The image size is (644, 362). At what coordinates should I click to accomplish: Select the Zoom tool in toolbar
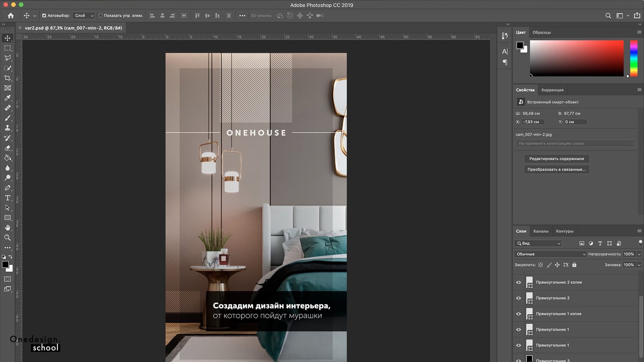[x=7, y=238]
